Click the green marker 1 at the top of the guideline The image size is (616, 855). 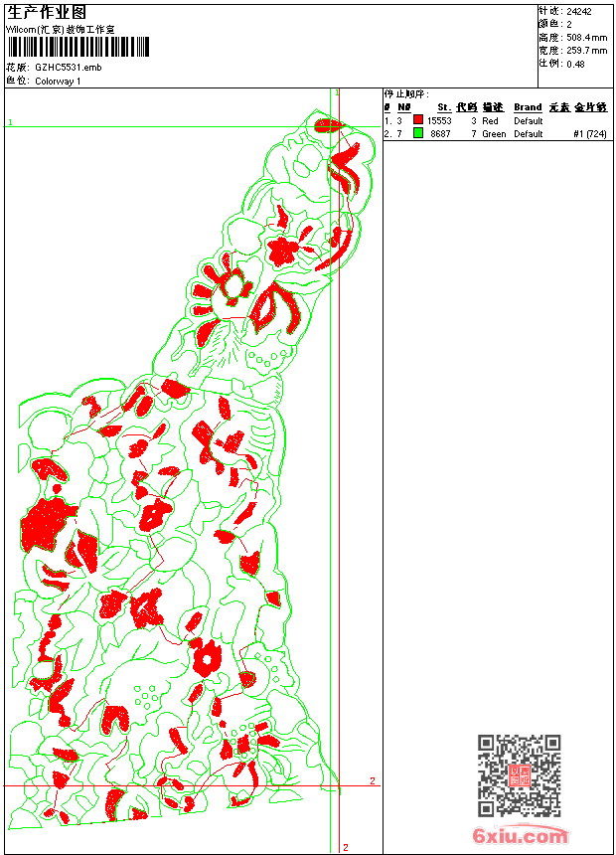(x=337, y=92)
